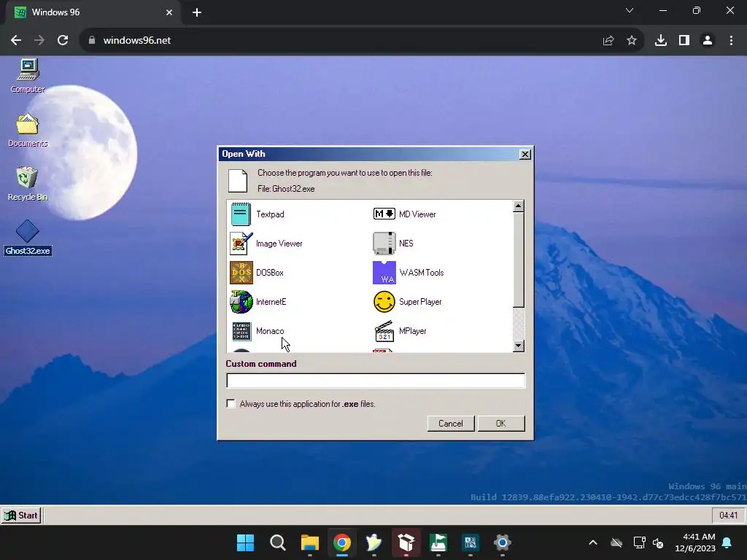
Task: Open File Explorer from the taskbar
Action: pyautogui.click(x=309, y=542)
